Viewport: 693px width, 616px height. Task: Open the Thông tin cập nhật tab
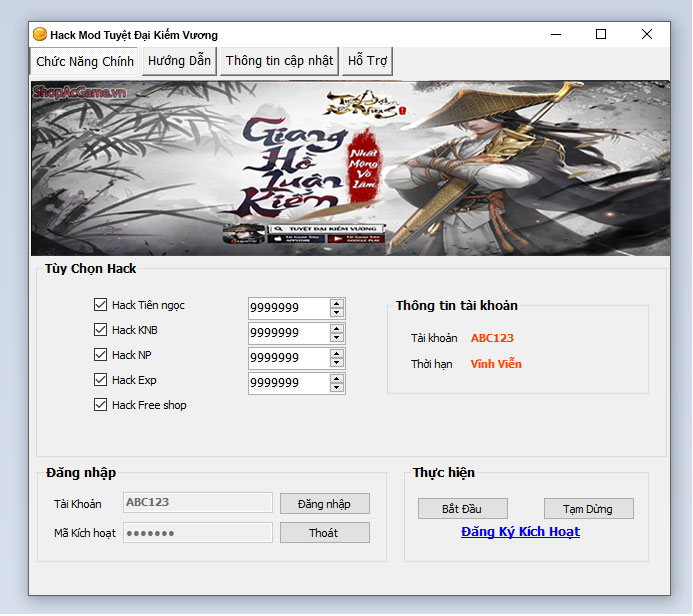pos(279,61)
